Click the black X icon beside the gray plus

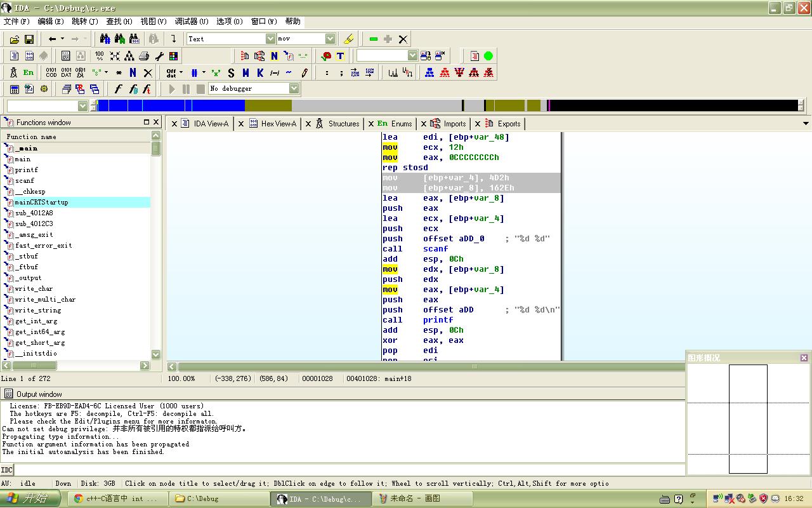coord(402,39)
